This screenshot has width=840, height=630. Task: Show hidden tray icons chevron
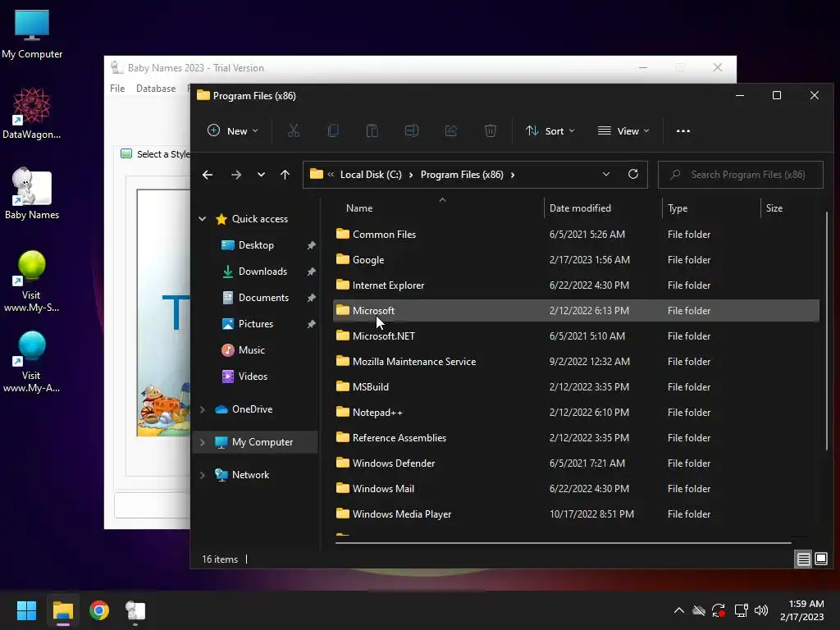678,610
